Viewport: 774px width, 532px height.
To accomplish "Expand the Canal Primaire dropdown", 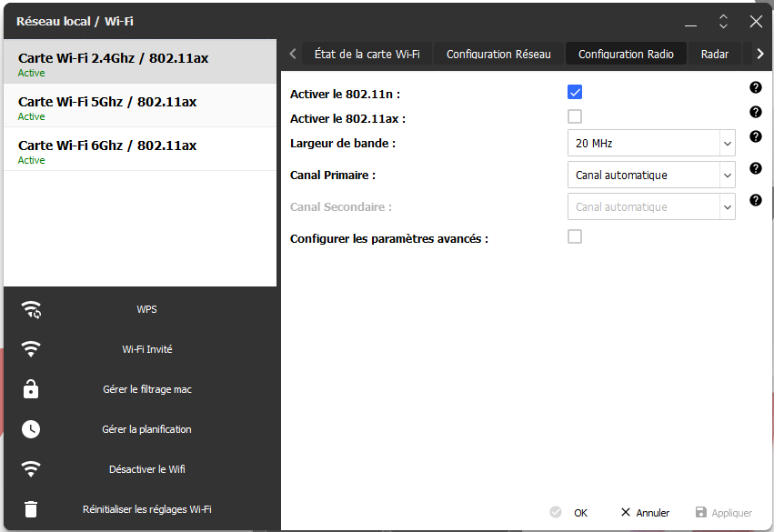I will (x=651, y=176).
